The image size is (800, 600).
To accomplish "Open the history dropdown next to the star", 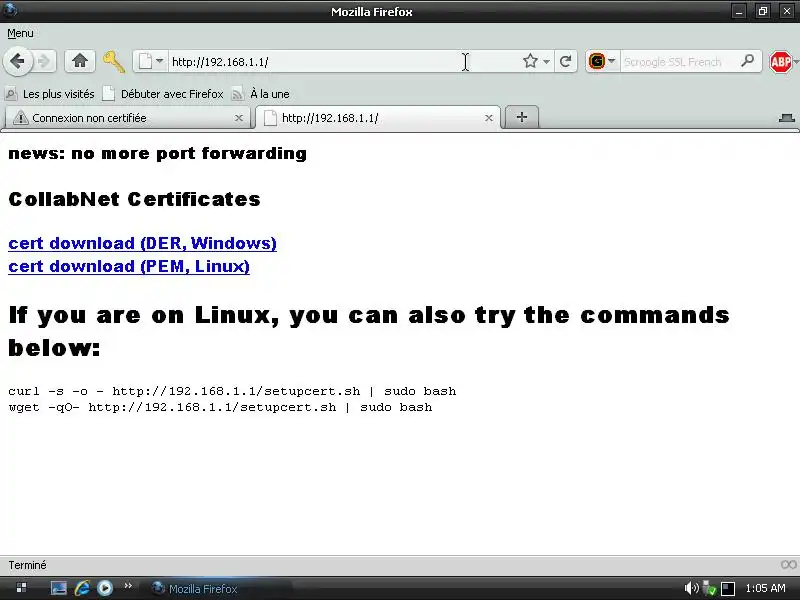I will [x=546, y=62].
